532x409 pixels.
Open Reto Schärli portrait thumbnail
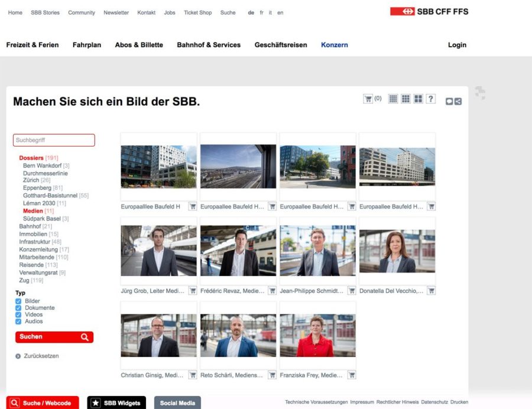(x=238, y=335)
